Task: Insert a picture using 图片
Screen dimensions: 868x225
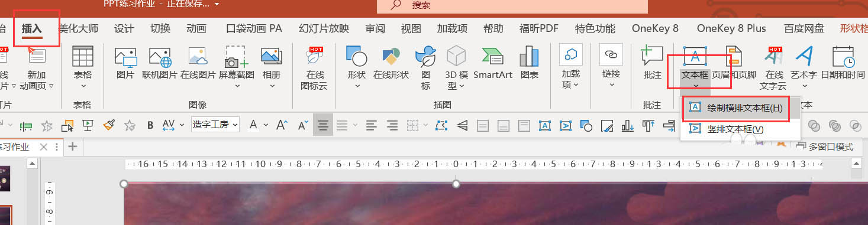Action: (125, 63)
